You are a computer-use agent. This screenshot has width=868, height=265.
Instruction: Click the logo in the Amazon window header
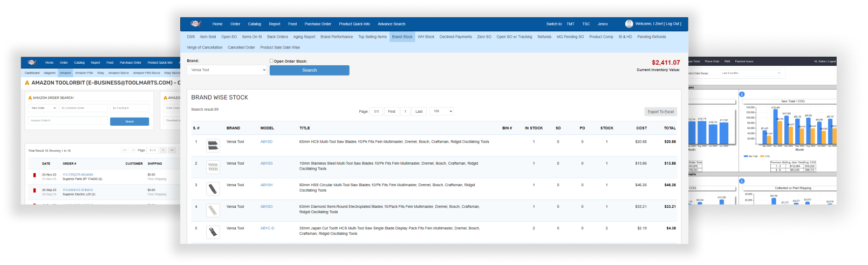point(32,62)
